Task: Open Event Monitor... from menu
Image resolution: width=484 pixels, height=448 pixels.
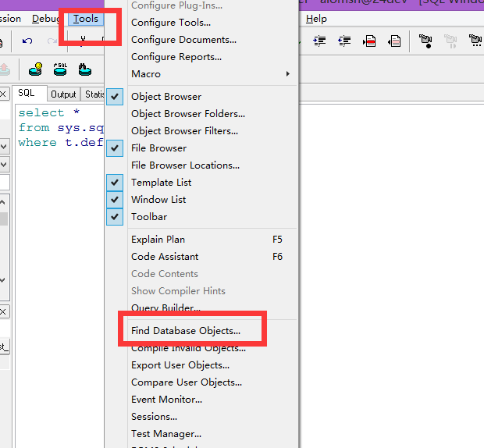Action: [x=167, y=400]
